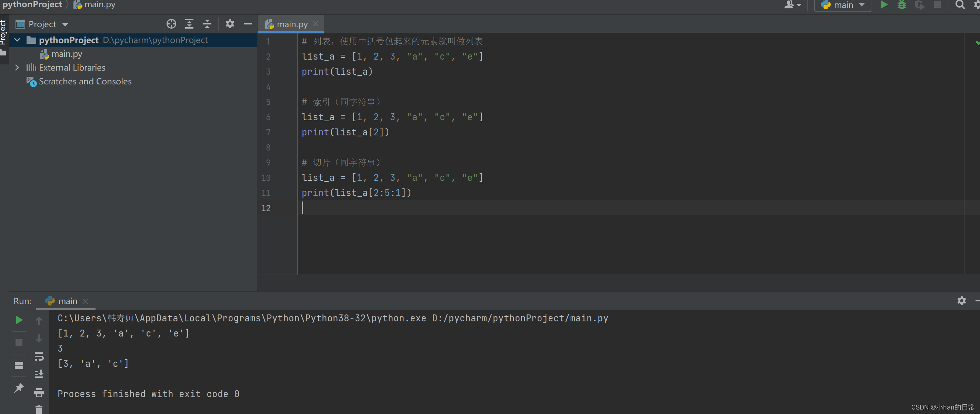Viewport: 980px width, 414px height.
Task: Click the print icon in Run panel
Action: coord(39,392)
